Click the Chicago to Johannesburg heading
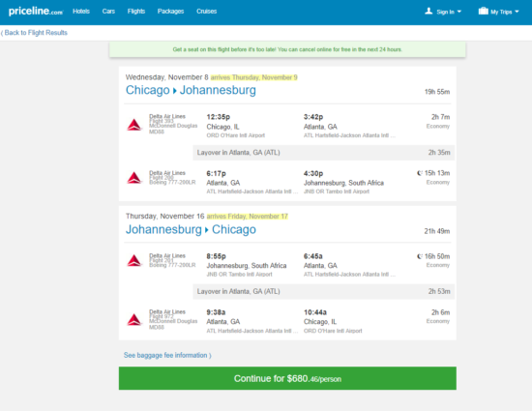The height and width of the screenshot is (411, 532). pos(191,90)
